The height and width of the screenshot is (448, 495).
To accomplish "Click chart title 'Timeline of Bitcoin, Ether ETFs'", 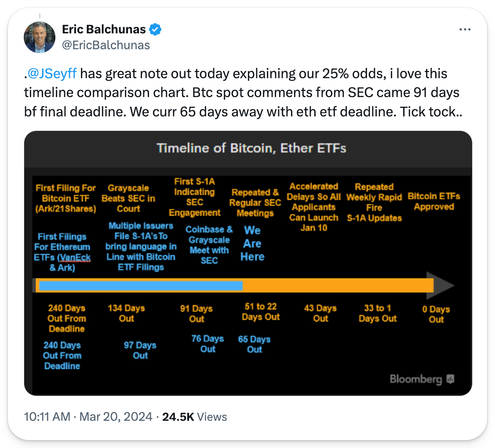I will (251, 148).
